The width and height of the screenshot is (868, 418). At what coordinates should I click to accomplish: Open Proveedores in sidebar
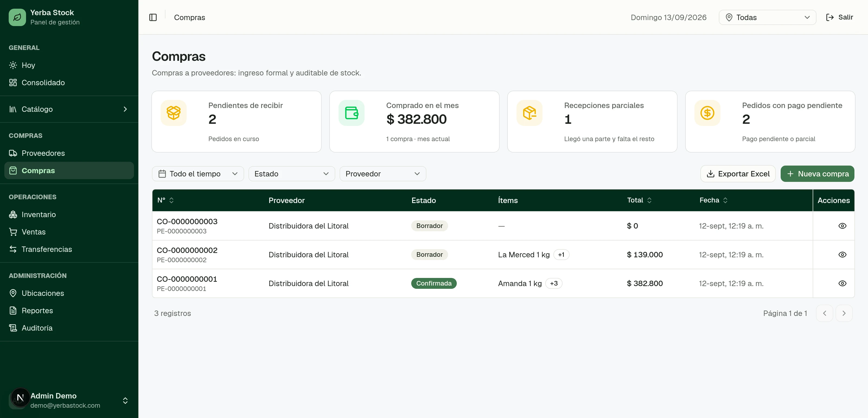[x=69, y=153]
